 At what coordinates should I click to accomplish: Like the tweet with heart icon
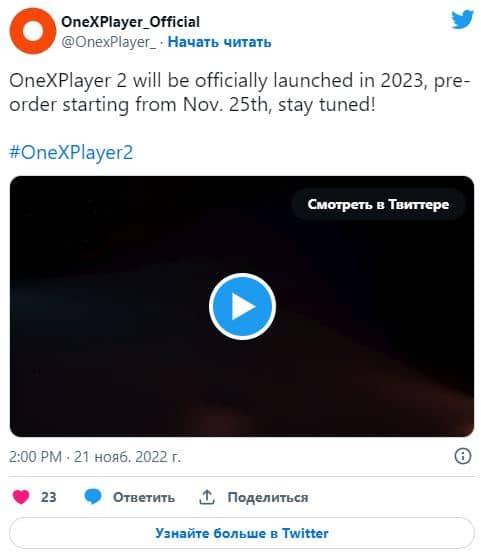pos(21,497)
